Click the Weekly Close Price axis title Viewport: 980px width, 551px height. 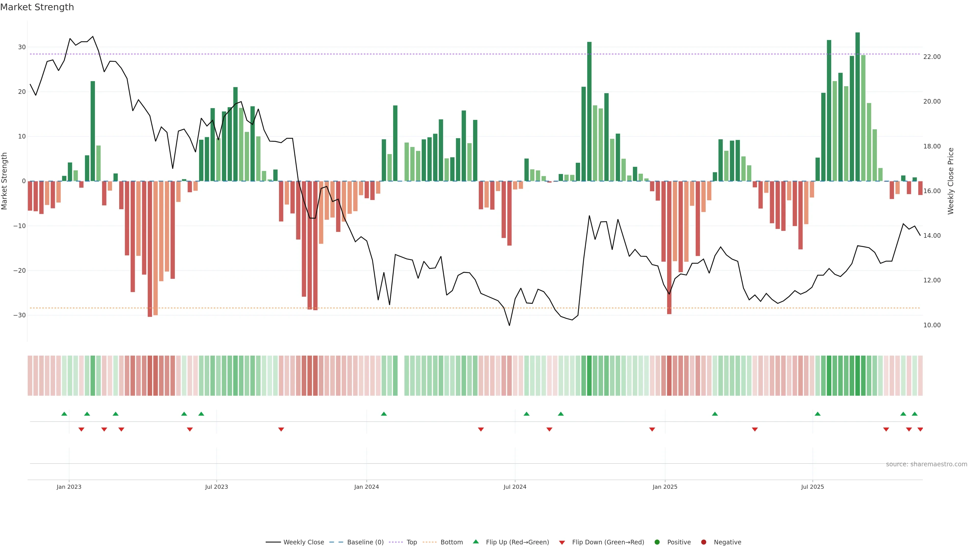951,181
